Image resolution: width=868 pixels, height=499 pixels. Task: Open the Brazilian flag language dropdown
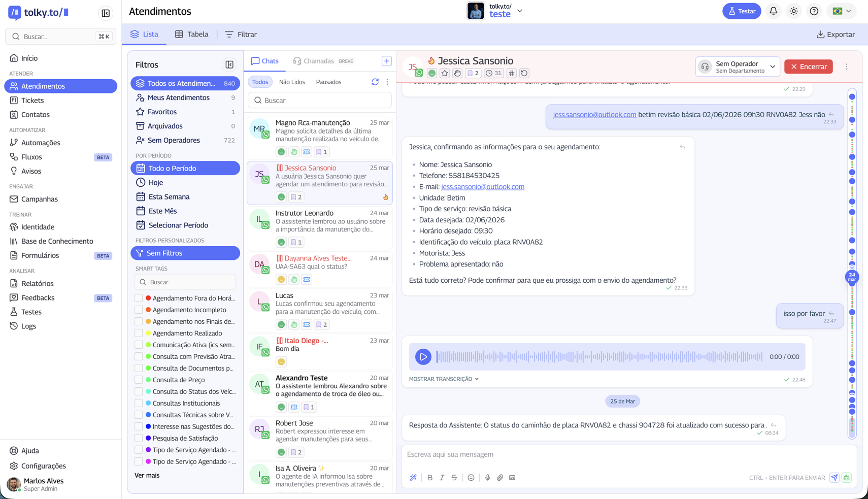[841, 10]
